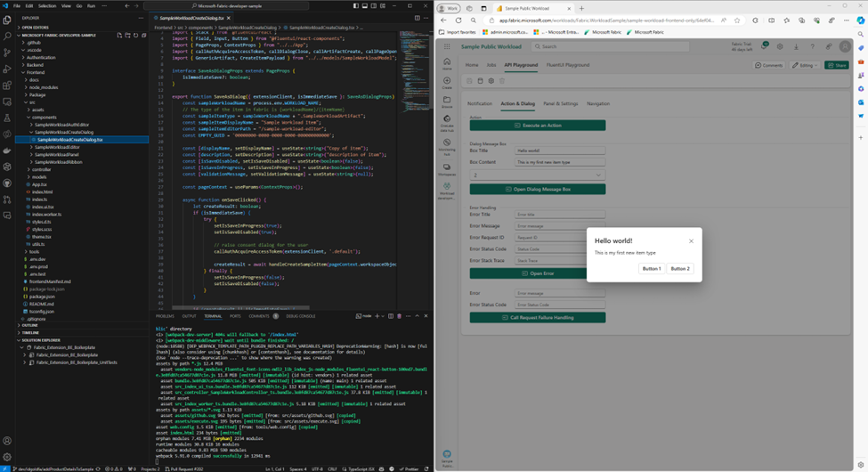Refresh the Explorer file tree
Screen dimensions: 868x472
pyautogui.click(x=135, y=35)
